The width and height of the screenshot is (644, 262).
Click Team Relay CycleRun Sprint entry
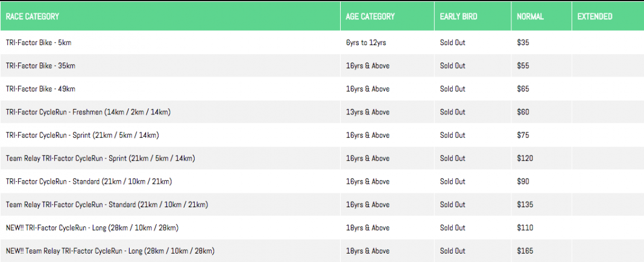(100, 158)
